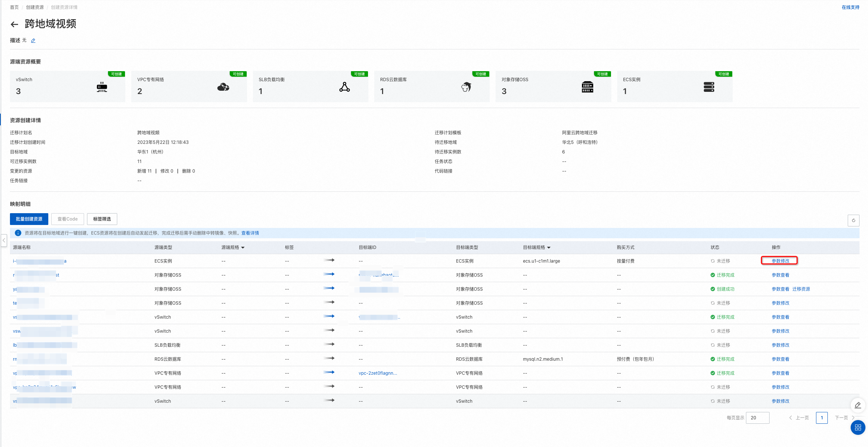Screen dimensions: 868x447
Task: Click the green 创建成功 status check icon
Action: coord(712,289)
